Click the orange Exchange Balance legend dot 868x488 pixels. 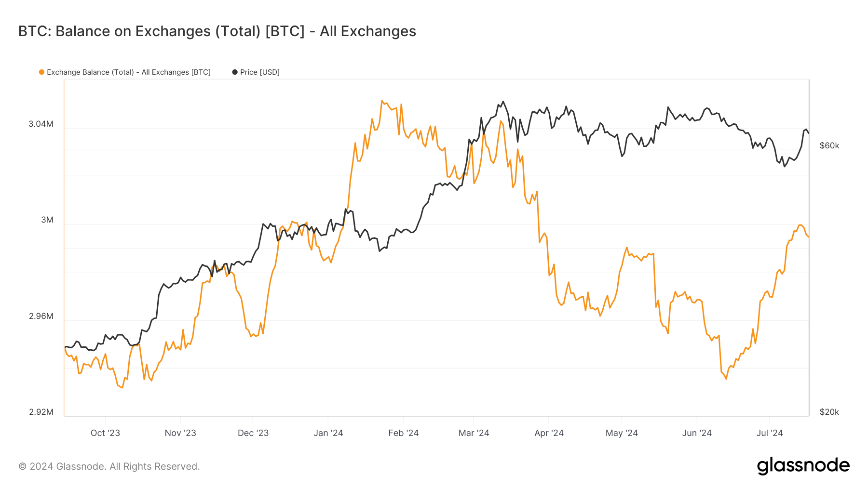[x=41, y=72]
